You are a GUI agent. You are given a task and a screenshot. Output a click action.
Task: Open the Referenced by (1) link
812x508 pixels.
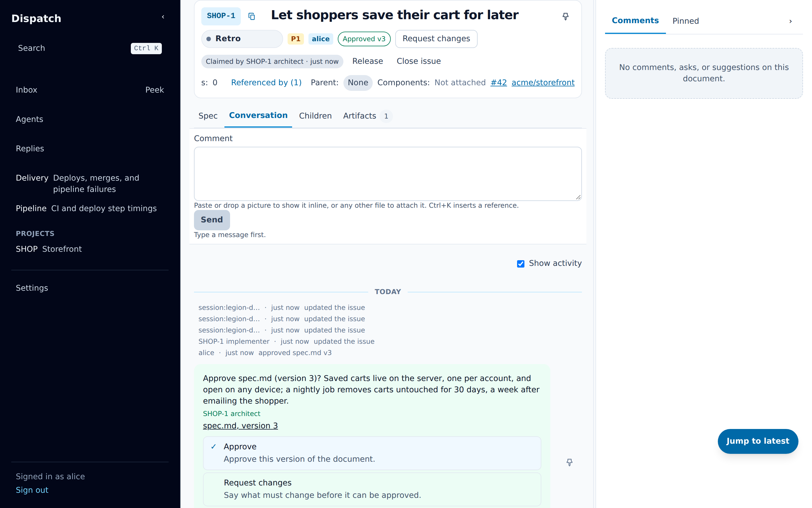266,83
